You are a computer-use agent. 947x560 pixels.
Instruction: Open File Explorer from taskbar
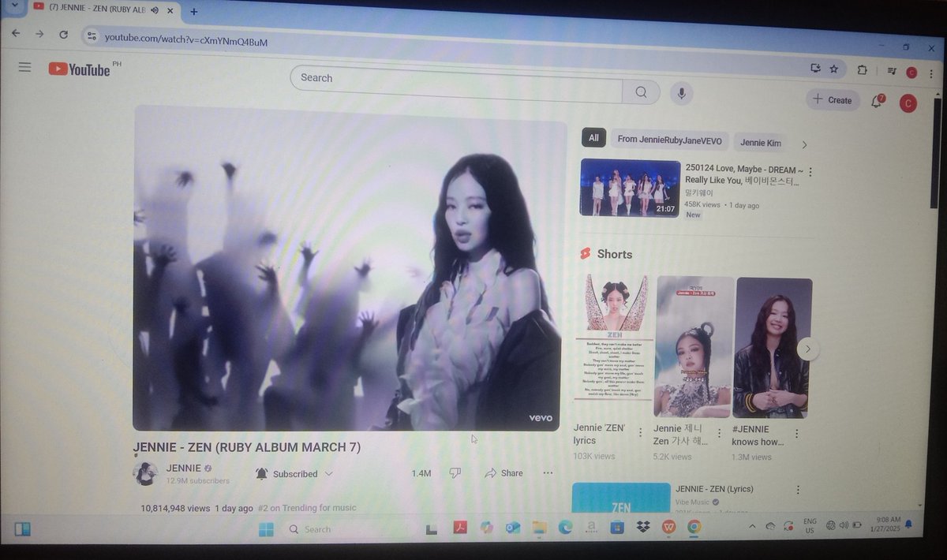coord(539,528)
